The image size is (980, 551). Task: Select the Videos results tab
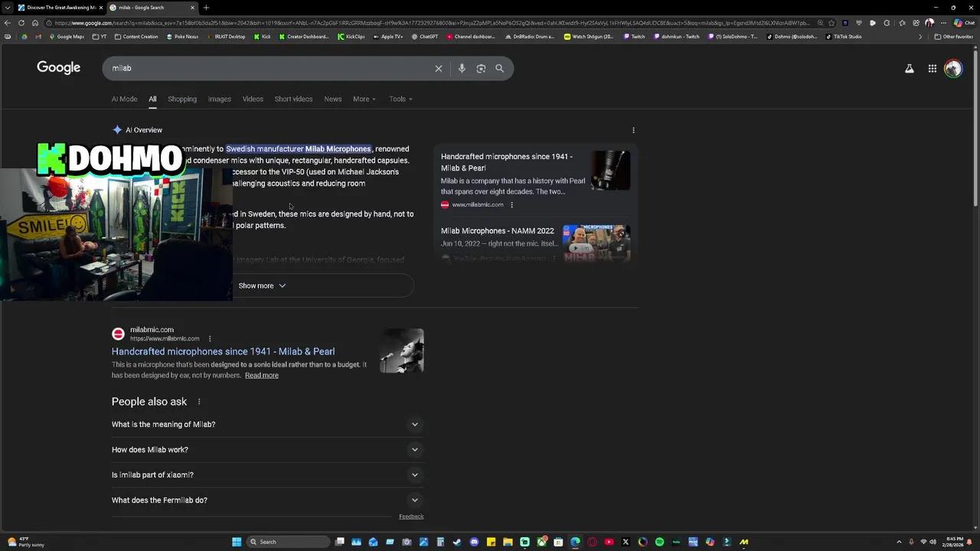point(253,99)
